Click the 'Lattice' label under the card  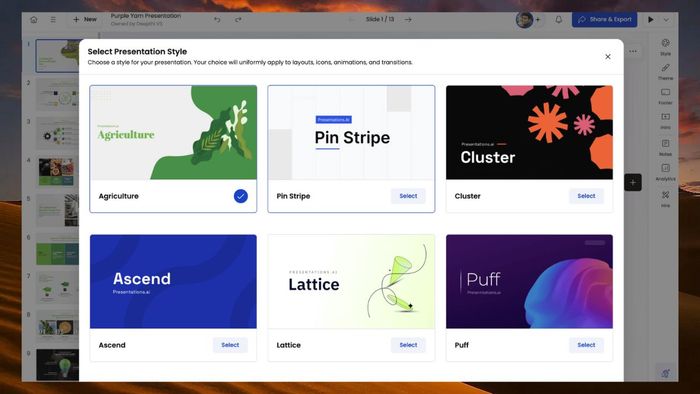pyautogui.click(x=288, y=345)
